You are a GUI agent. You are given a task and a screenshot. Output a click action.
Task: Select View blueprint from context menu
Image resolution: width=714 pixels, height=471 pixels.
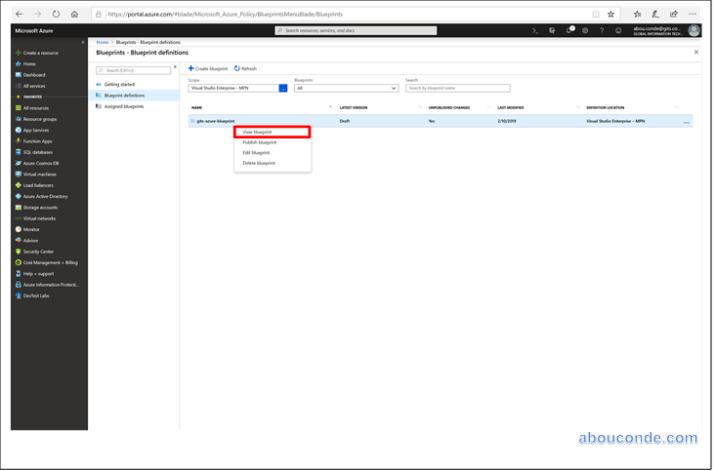point(258,132)
